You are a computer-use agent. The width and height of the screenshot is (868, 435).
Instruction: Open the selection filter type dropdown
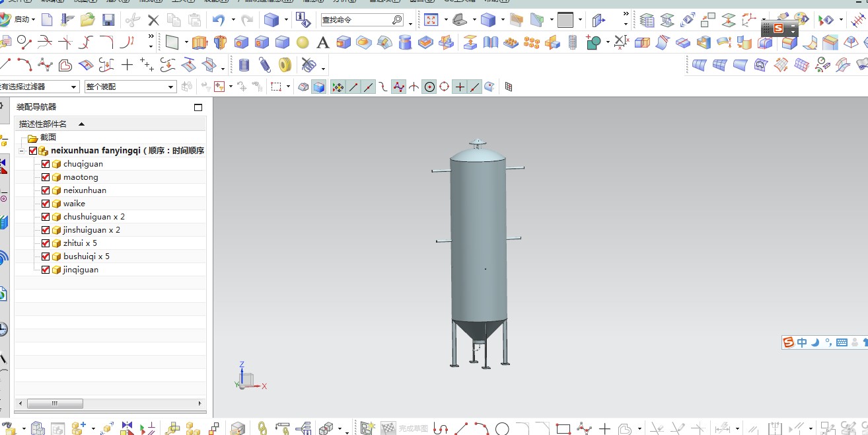point(74,87)
